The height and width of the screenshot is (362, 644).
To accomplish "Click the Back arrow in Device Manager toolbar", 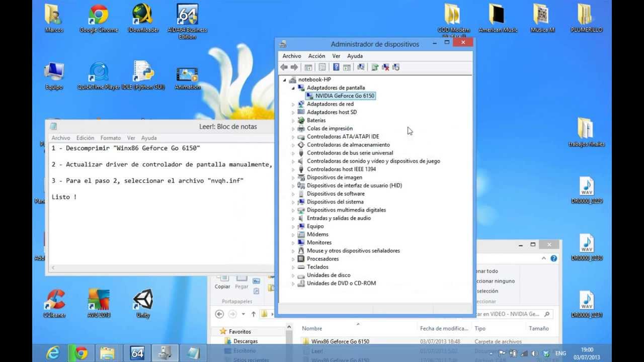I will point(284,67).
